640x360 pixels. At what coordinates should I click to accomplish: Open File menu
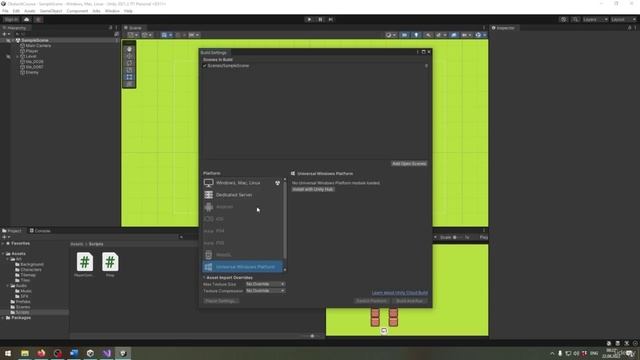pos(5,11)
